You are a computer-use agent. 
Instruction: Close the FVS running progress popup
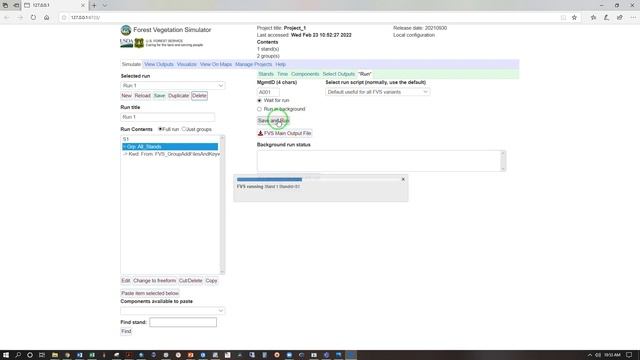403,179
